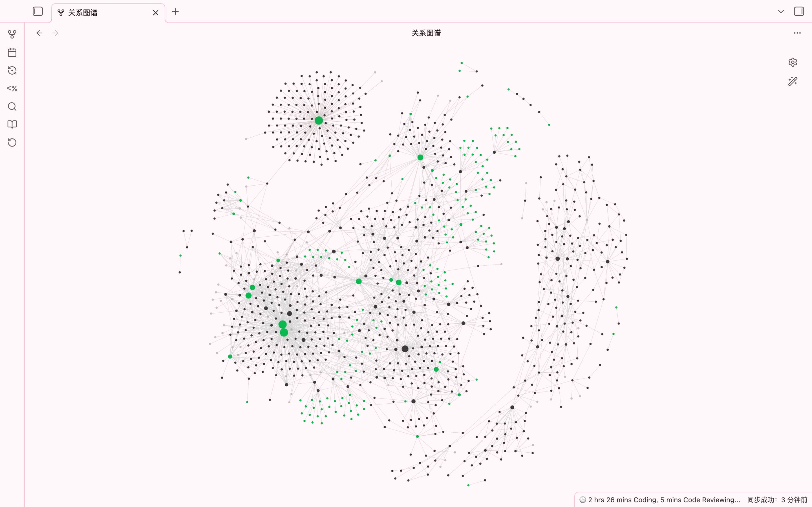Click the WakaTime coding time status

click(660, 500)
